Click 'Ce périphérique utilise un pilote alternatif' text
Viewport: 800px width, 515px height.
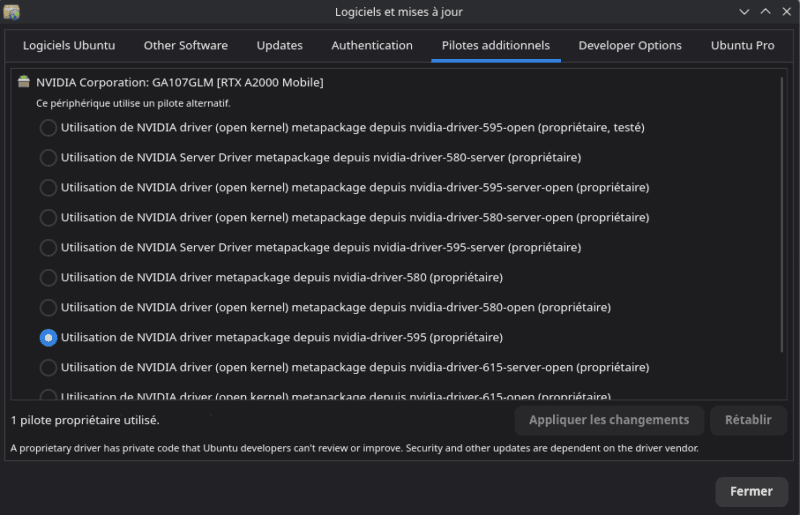point(133,103)
